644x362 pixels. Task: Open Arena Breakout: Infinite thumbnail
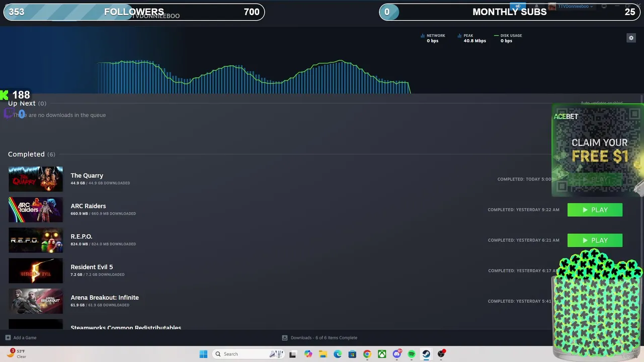[x=36, y=301]
